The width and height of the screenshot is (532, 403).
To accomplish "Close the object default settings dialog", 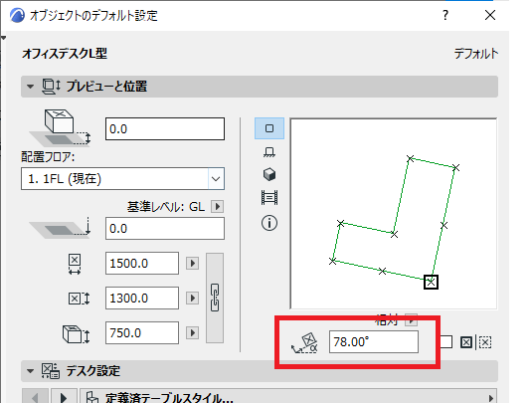I will (490, 15).
